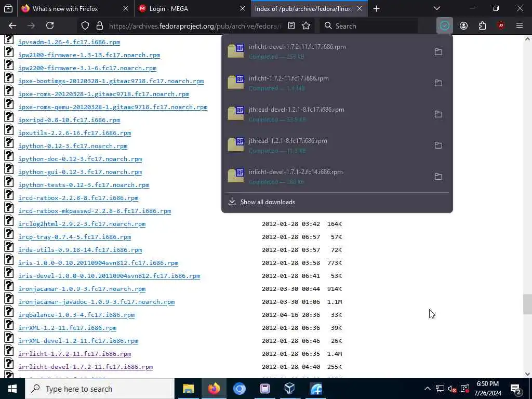The height and width of the screenshot is (399, 532).
Task: Open ipw2100-firmware-1.3-13.fc17.noarch.rpm link
Action: tap(89, 55)
